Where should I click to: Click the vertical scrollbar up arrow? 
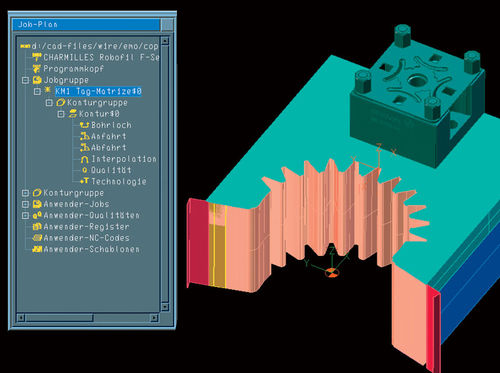tap(165, 41)
